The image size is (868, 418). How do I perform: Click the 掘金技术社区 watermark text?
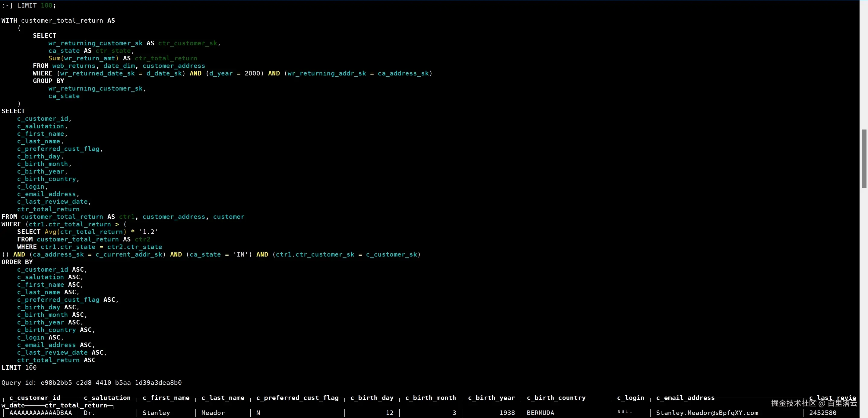pyautogui.click(x=793, y=403)
